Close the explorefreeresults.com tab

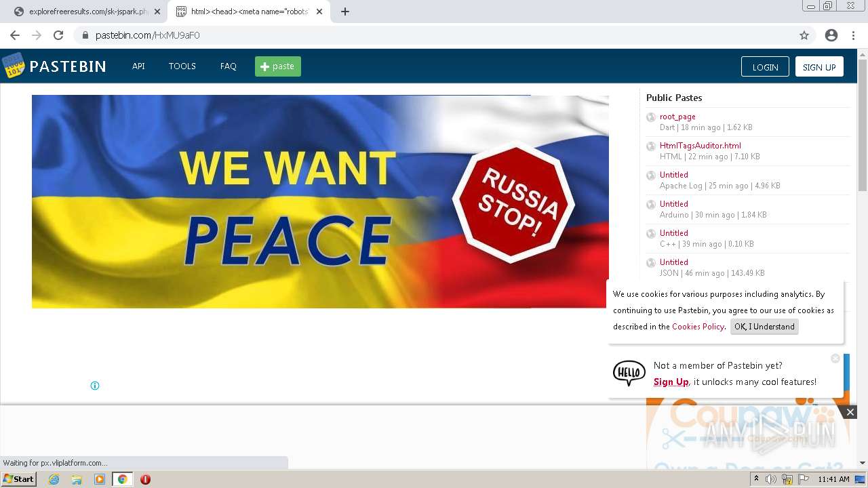point(157,12)
